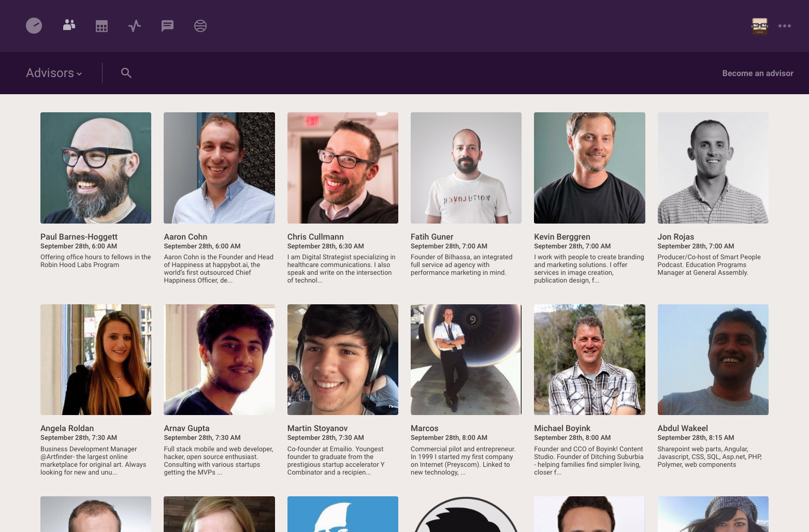Open the people/members icon
The image size is (809, 532).
(69, 25)
